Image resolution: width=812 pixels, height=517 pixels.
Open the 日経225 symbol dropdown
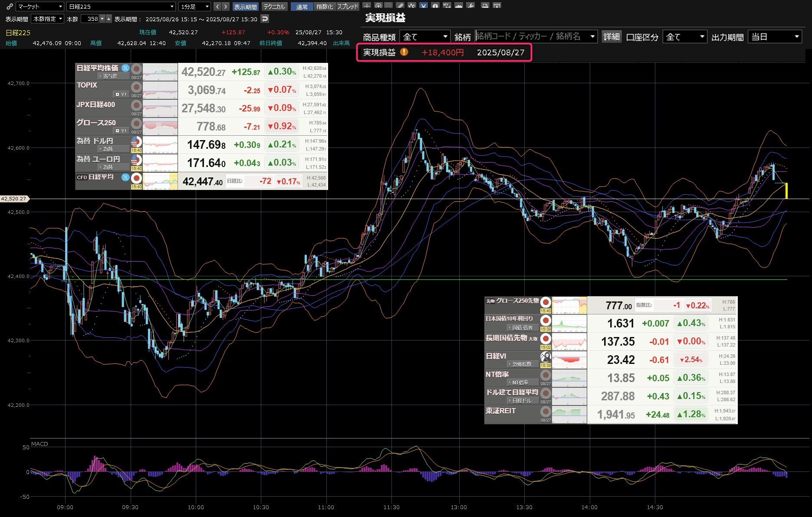coord(121,7)
